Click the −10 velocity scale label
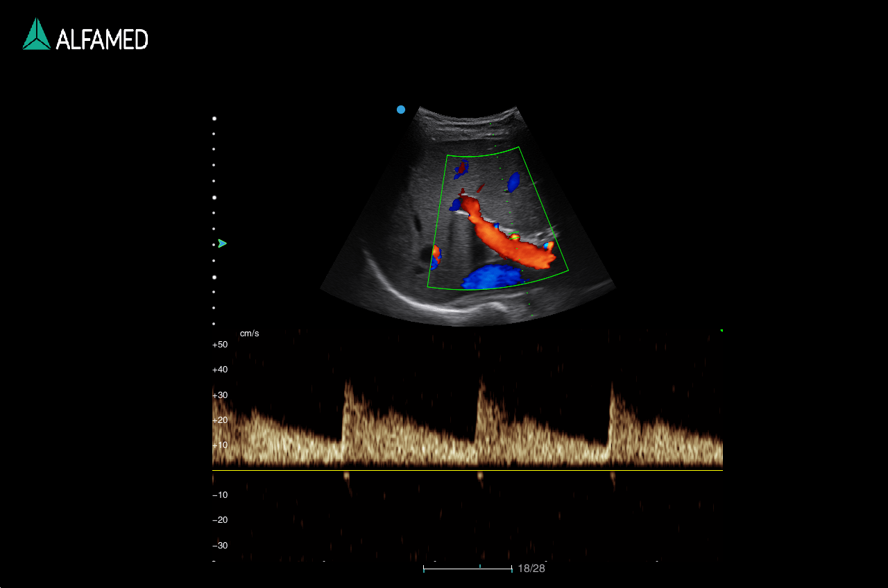888x588 pixels. [x=220, y=495]
